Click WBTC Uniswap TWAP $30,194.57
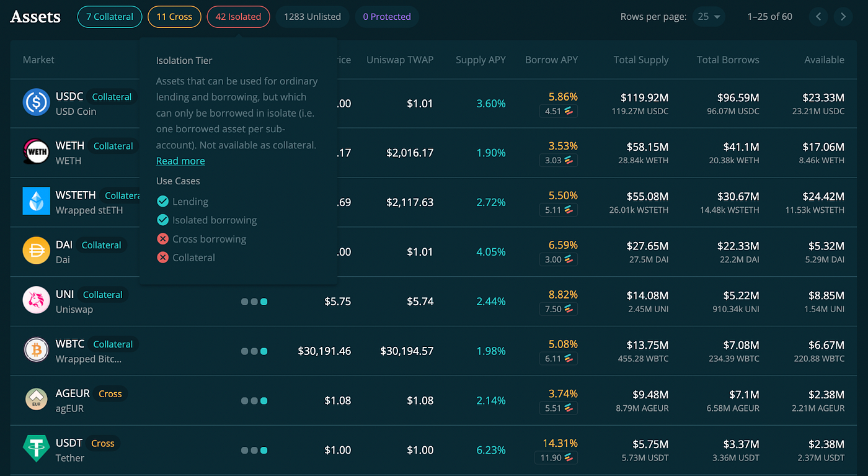The width and height of the screenshot is (868, 476). pos(407,351)
